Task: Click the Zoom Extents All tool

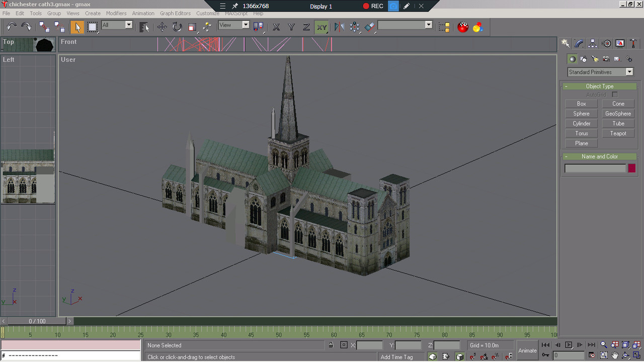Action: click(x=636, y=345)
